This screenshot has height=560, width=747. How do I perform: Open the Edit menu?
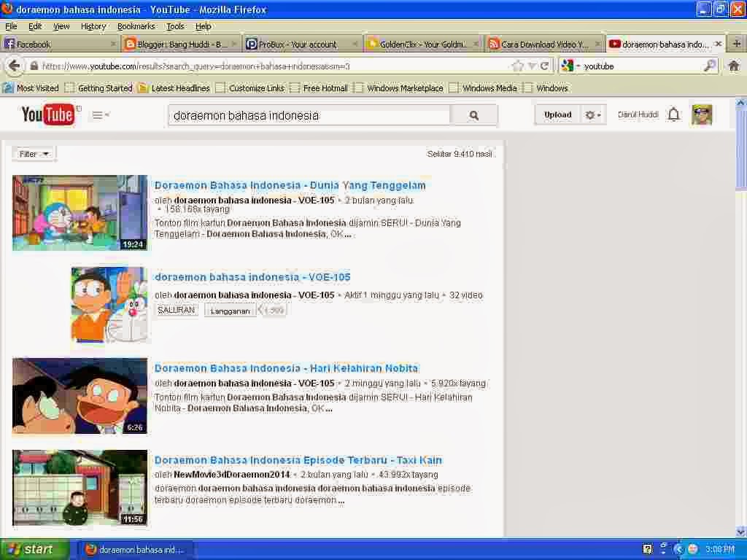click(x=35, y=26)
